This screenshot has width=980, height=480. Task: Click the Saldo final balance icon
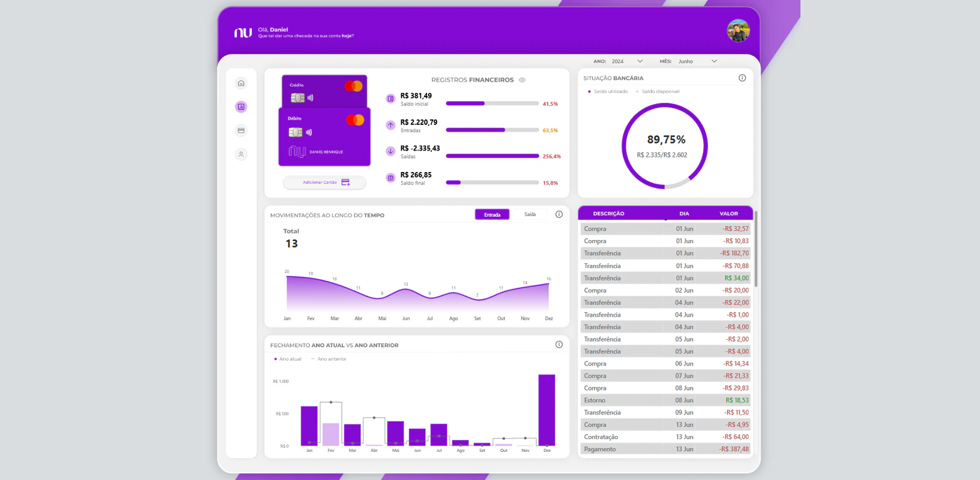coord(390,178)
